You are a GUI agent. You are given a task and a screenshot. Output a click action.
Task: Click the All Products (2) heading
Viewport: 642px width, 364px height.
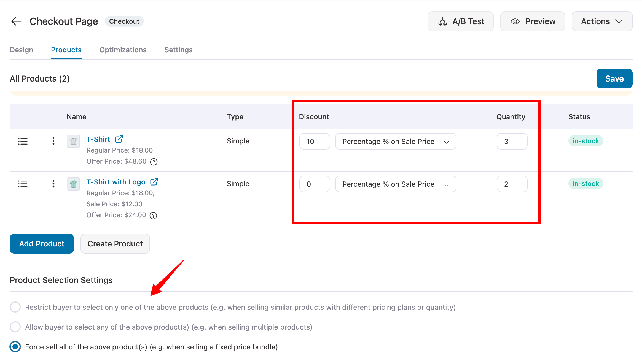point(40,79)
